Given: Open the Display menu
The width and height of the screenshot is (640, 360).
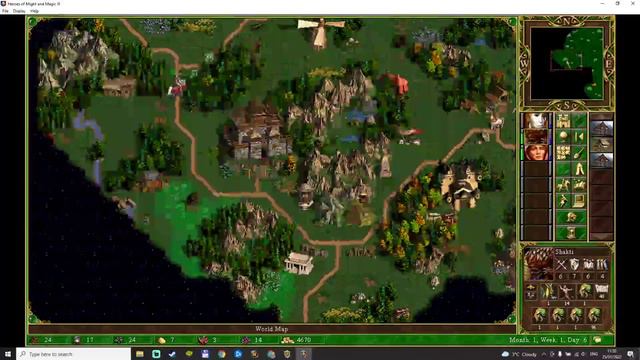Looking at the screenshot, I should (x=19, y=11).
